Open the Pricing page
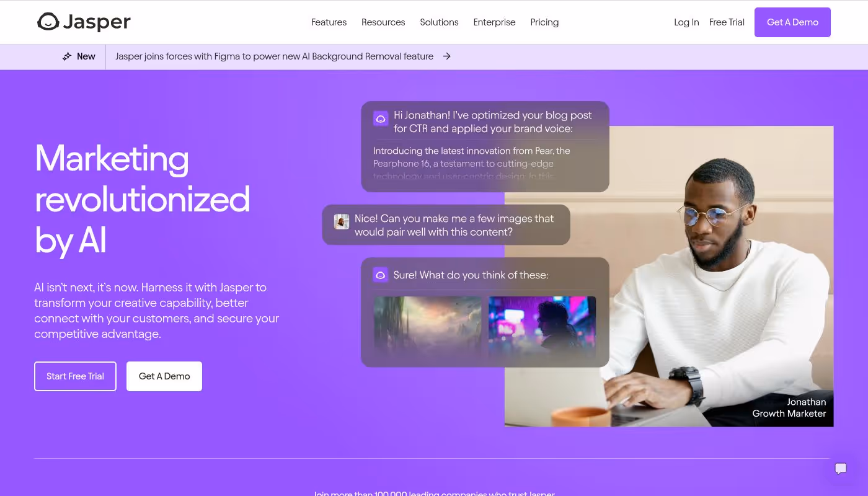Screen dimensions: 868x496 pyautogui.click(x=544, y=22)
